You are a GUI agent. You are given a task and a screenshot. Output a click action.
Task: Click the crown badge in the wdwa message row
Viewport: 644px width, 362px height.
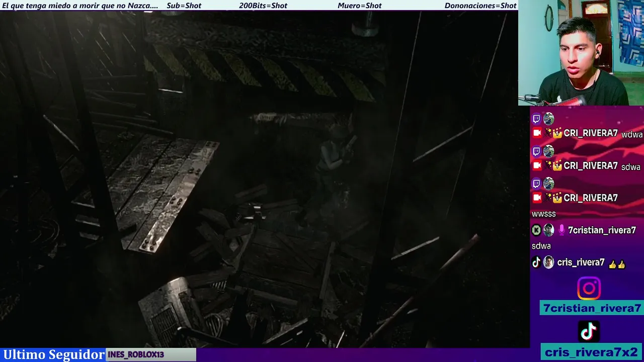click(557, 133)
